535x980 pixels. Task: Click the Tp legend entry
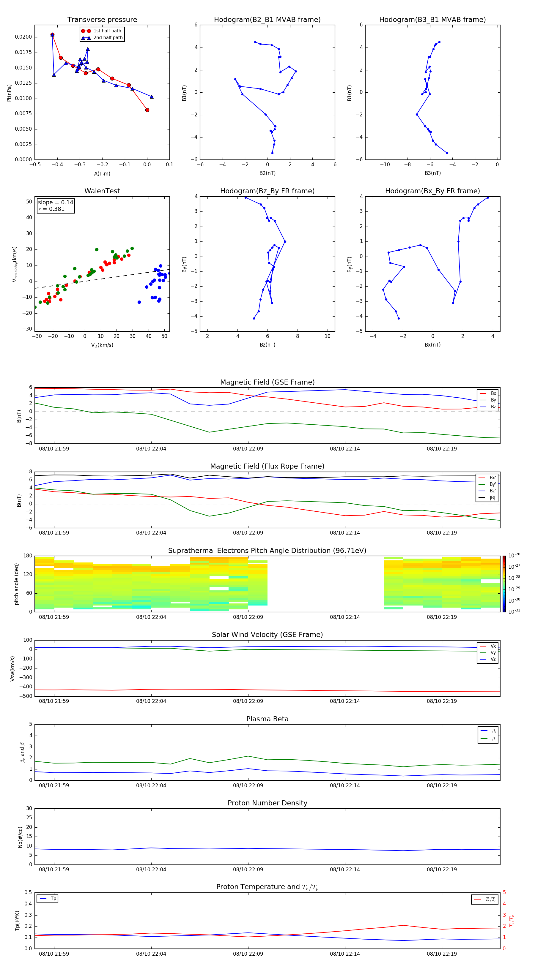pos(48,899)
